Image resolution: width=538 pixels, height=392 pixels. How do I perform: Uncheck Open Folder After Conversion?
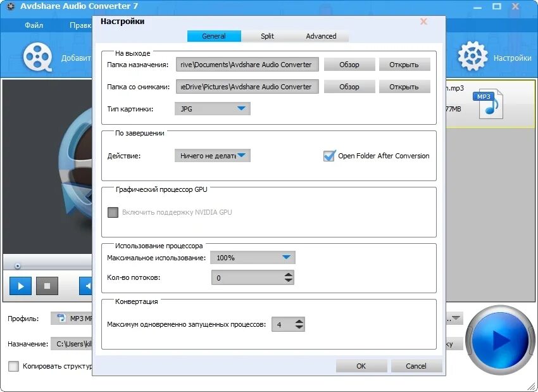[328, 156]
